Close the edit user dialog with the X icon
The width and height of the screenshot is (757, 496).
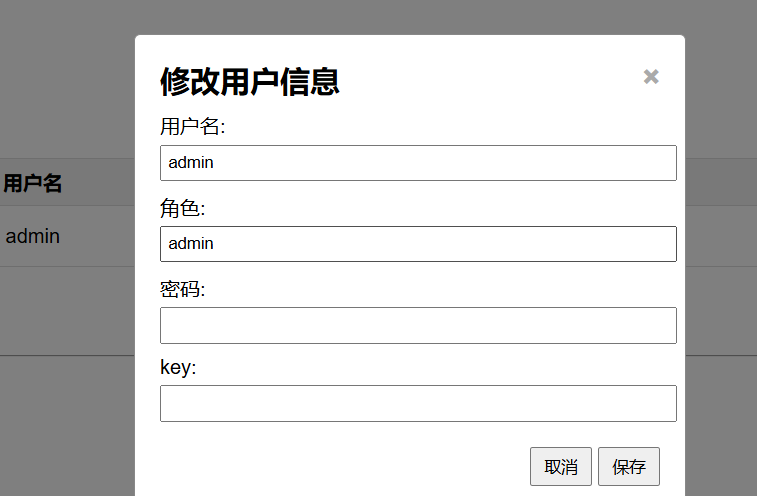coord(651,77)
